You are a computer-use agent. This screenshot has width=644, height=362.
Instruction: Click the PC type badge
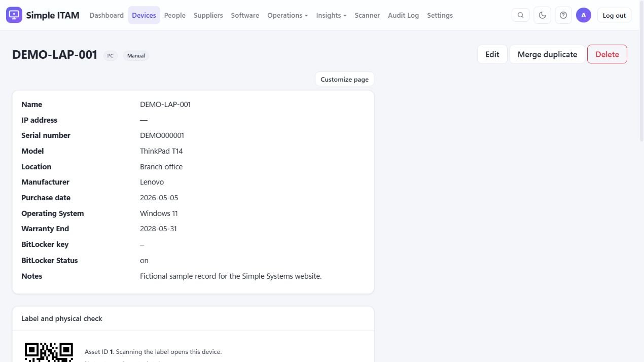click(111, 56)
